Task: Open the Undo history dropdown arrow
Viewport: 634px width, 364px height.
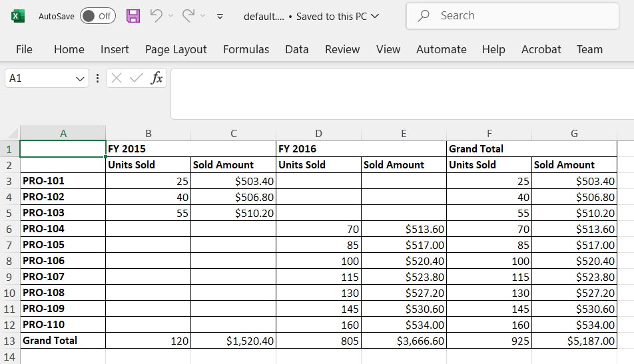Action: tap(170, 16)
